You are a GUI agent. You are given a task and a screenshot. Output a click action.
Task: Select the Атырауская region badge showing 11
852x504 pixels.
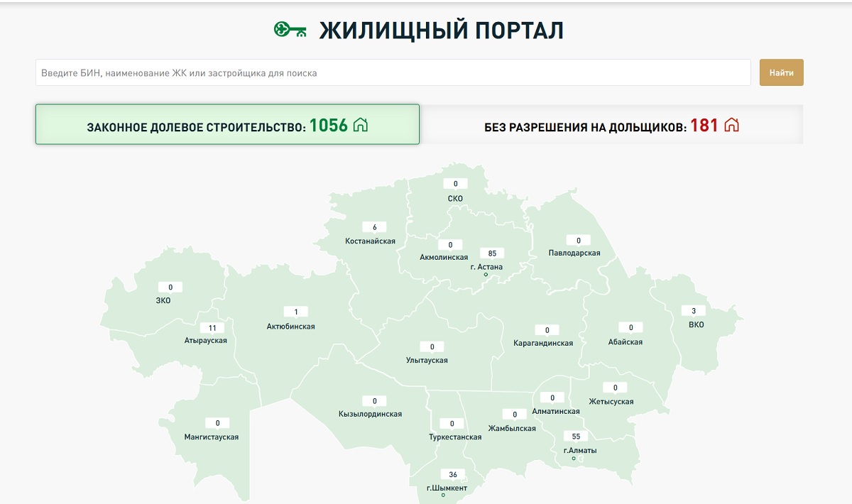(x=212, y=328)
